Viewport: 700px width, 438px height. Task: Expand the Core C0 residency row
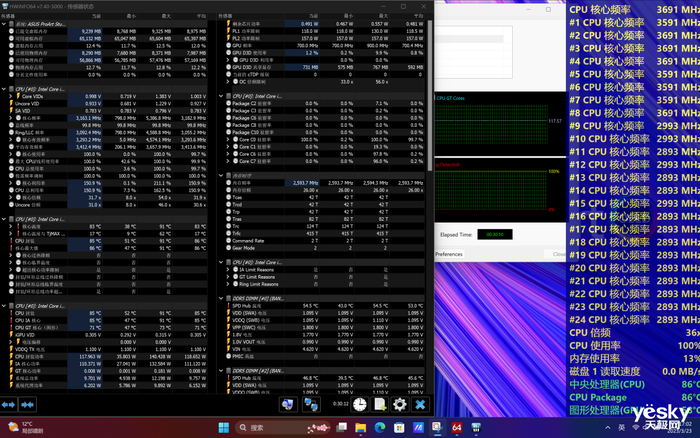228,139
